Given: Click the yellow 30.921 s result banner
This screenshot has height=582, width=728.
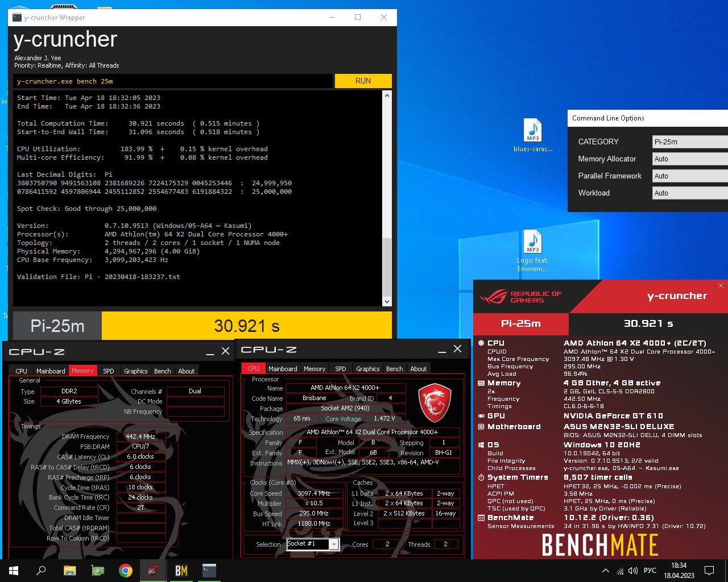Looking at the screenshot, I should 247,326.
